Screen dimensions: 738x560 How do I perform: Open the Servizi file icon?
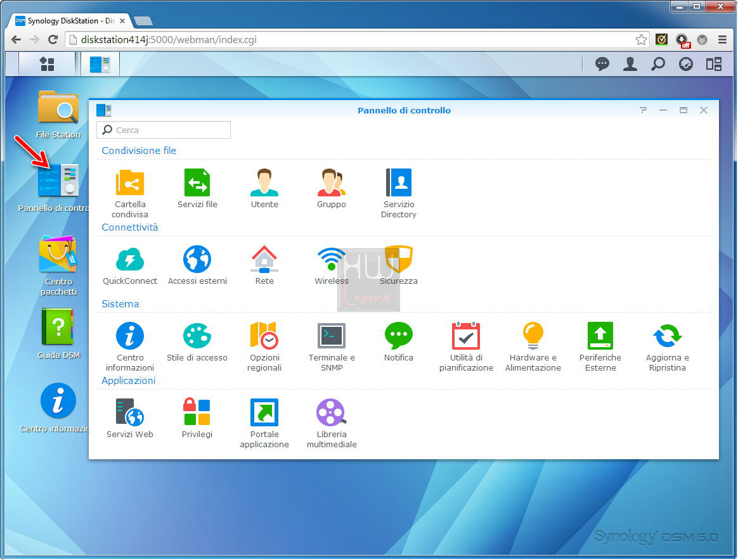tap(197, 188)
